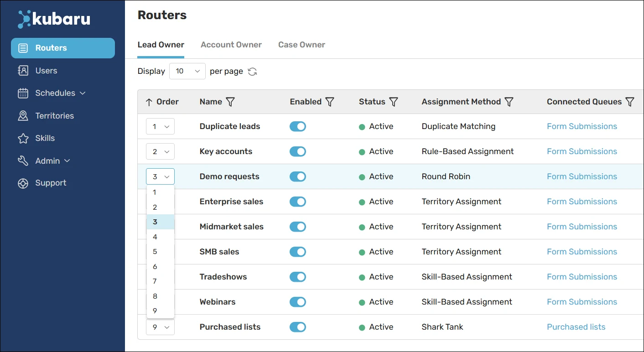Open the Purchased lists queue link
The width and height of the screenshot is (644, 352).
click(576, 327)
